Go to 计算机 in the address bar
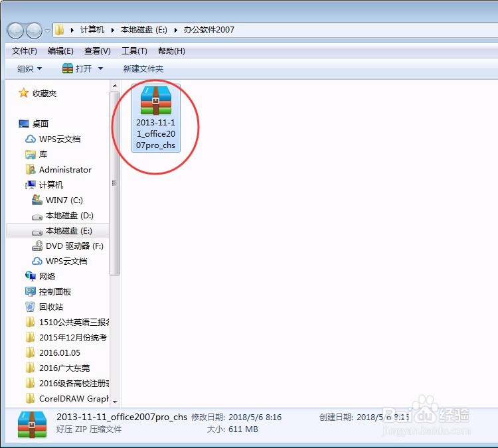Viewport: 498px width, 448px height. (x=92, y=30)
